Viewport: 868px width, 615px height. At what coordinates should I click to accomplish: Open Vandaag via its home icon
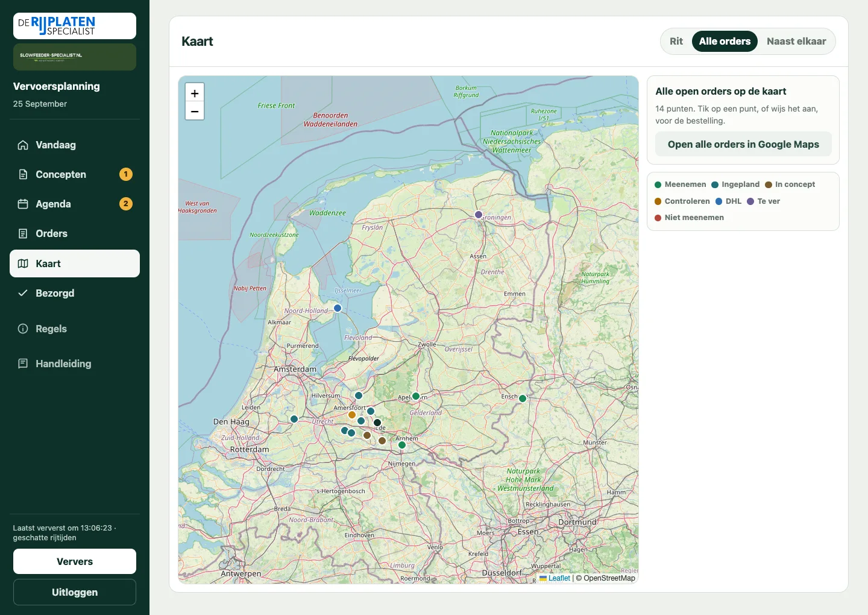23,145
